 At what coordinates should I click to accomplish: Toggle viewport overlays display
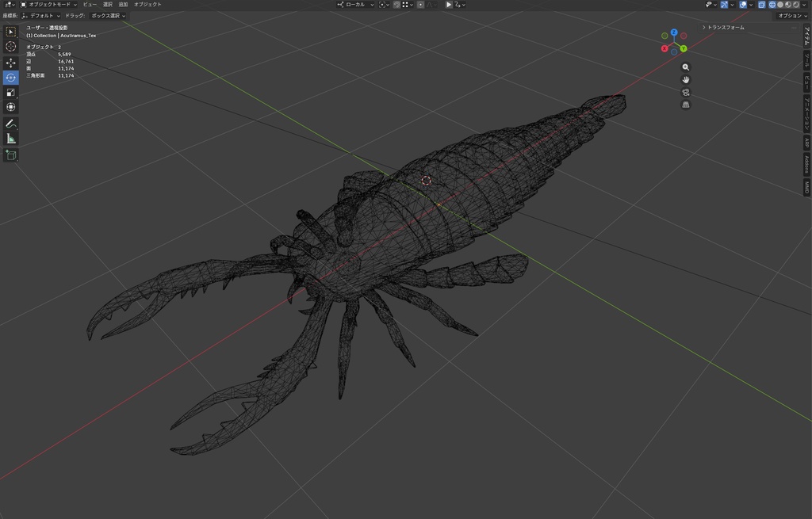tap(742, 5)
